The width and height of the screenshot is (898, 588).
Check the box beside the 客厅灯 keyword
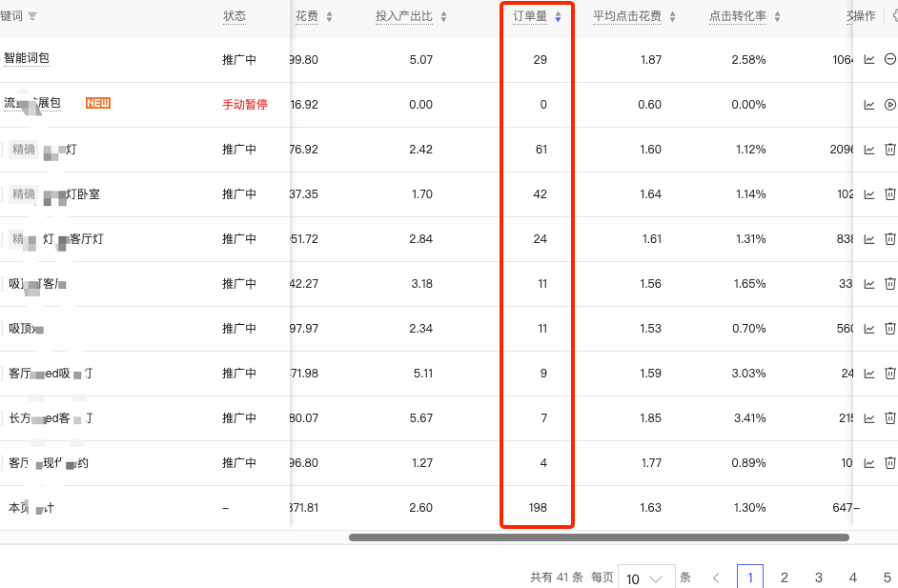(x=1, y=239)
